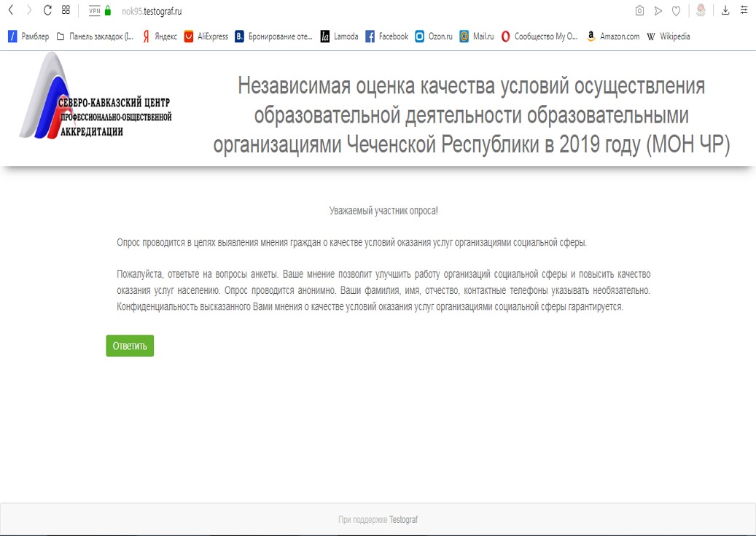This screenshot has width=756, height=536.
Task: Reload the page with the refresh icon
Action: [x=47, y=10]
